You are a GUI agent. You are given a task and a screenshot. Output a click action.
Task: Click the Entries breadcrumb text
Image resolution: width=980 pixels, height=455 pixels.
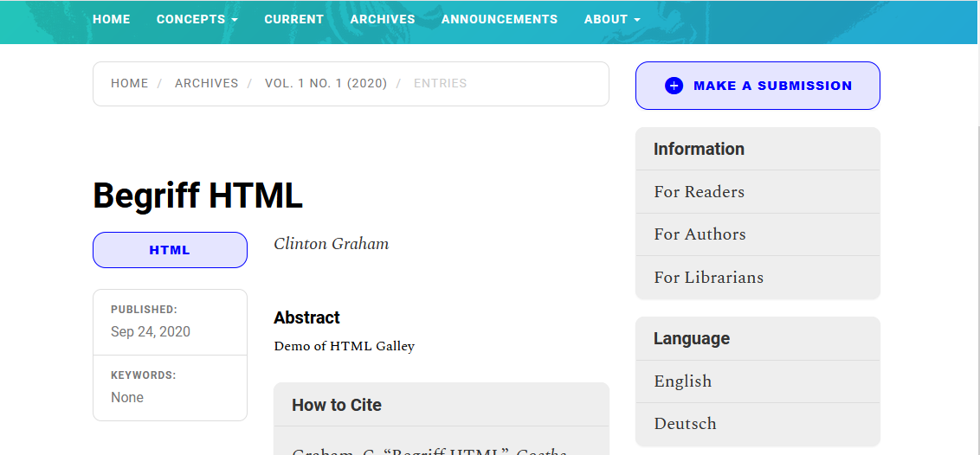click(x=440, y=84)
